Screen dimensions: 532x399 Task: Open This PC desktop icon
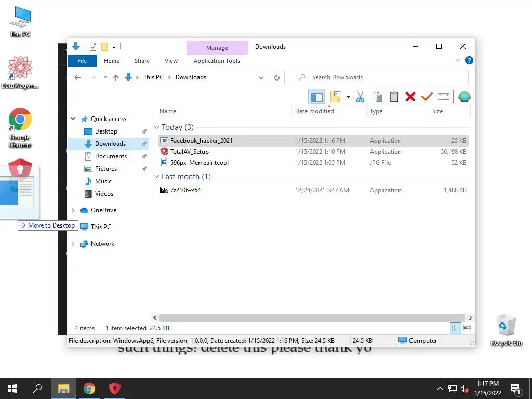tap(20, 22)
